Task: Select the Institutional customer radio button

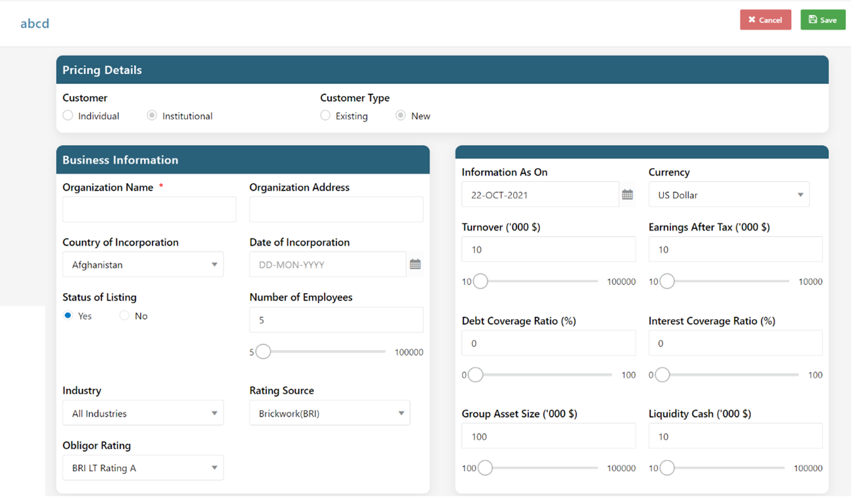Action: [152, 116]
